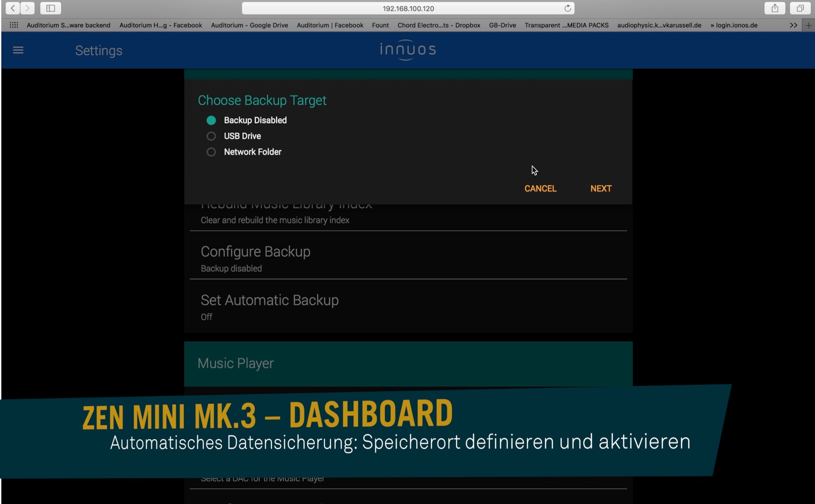
Task: Choose the Network Folder radio option
Action: click(211, 152)
